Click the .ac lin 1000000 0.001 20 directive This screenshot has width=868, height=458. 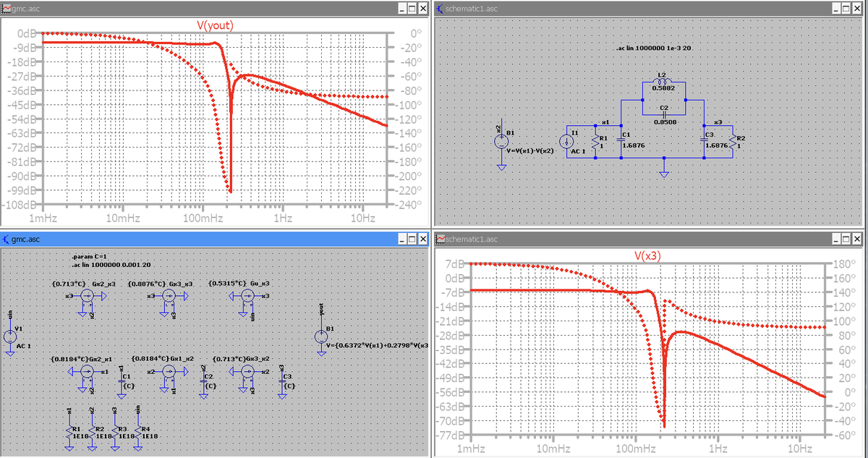click(110, 265)
